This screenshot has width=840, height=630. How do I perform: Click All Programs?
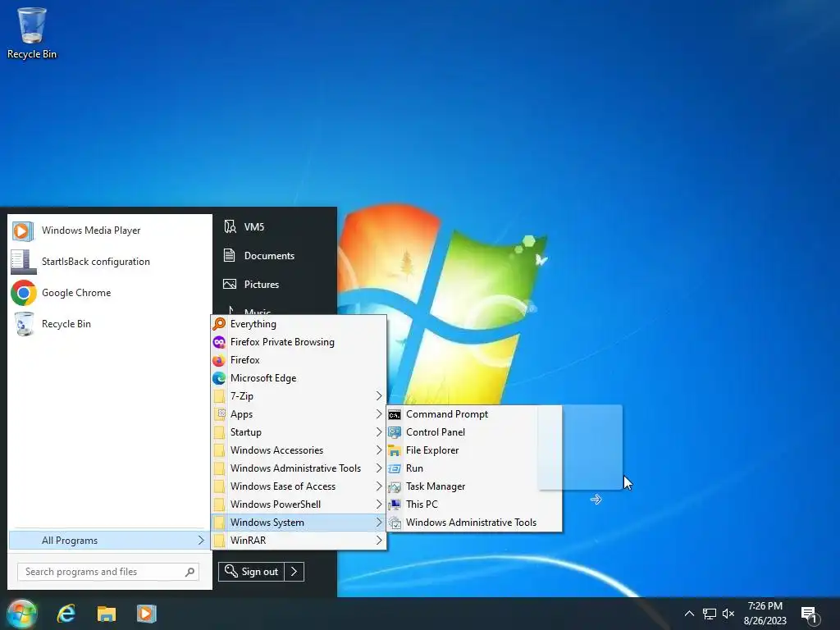tap(107, 540)
